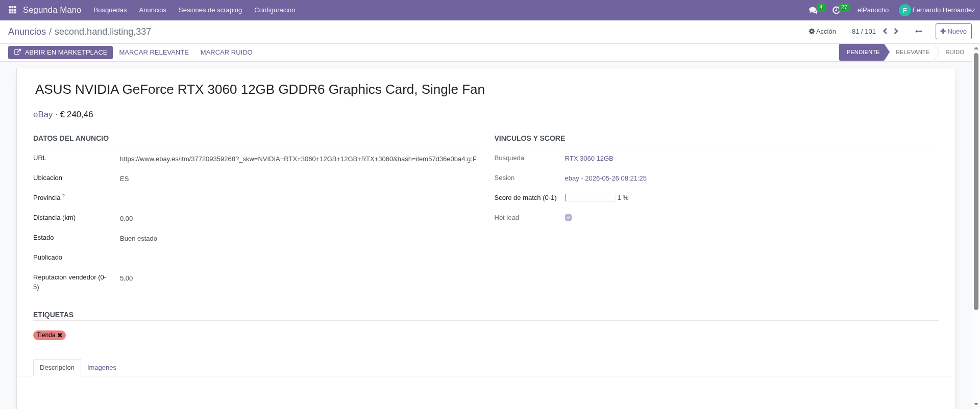Screen dimensions: 980x409
Task: Set status to Relevante
Action: (912, 52)
